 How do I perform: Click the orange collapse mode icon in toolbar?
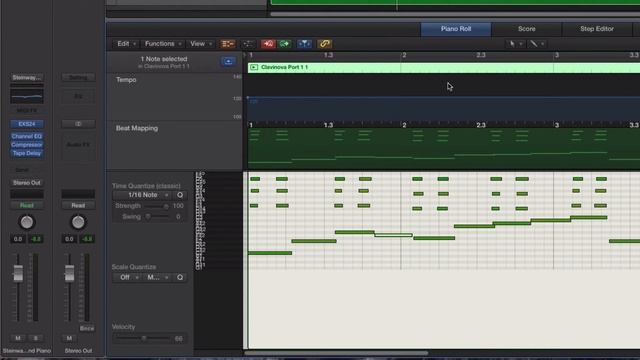coord(227,44)
